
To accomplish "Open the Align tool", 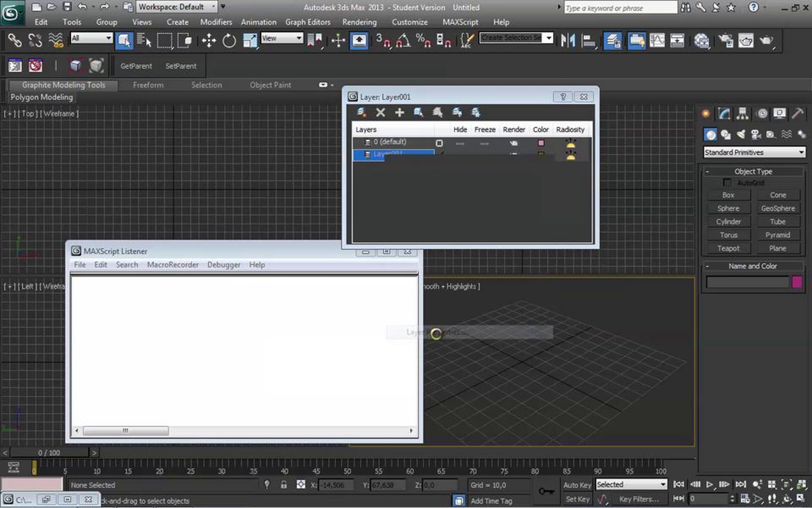I will [588, 41].
